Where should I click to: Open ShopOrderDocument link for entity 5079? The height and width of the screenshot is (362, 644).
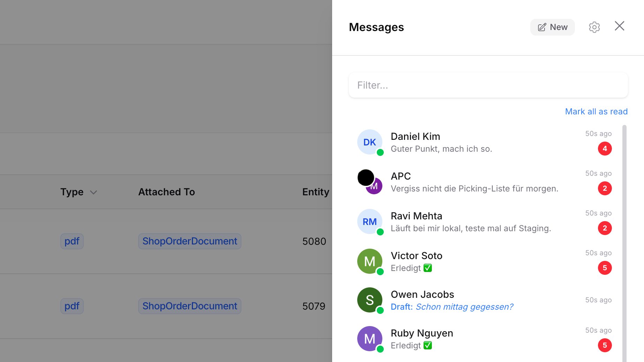click(189, 306)
